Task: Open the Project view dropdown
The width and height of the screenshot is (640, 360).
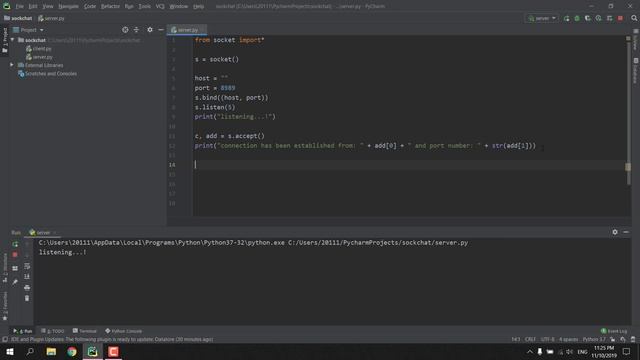Action: coord(28,30)
